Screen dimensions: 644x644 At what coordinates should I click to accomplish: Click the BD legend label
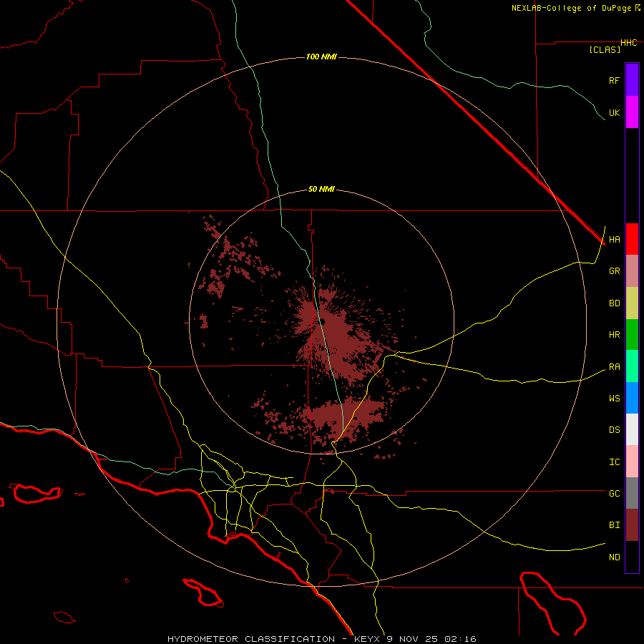click(614, 303)
